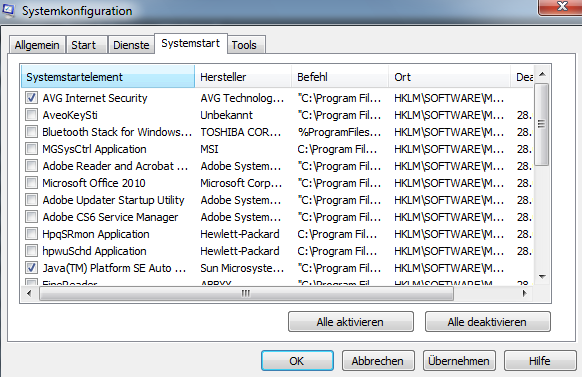Select the AVG Internet Security row name
The height and width of the screenshot is (377, 582).
(95, 98)
